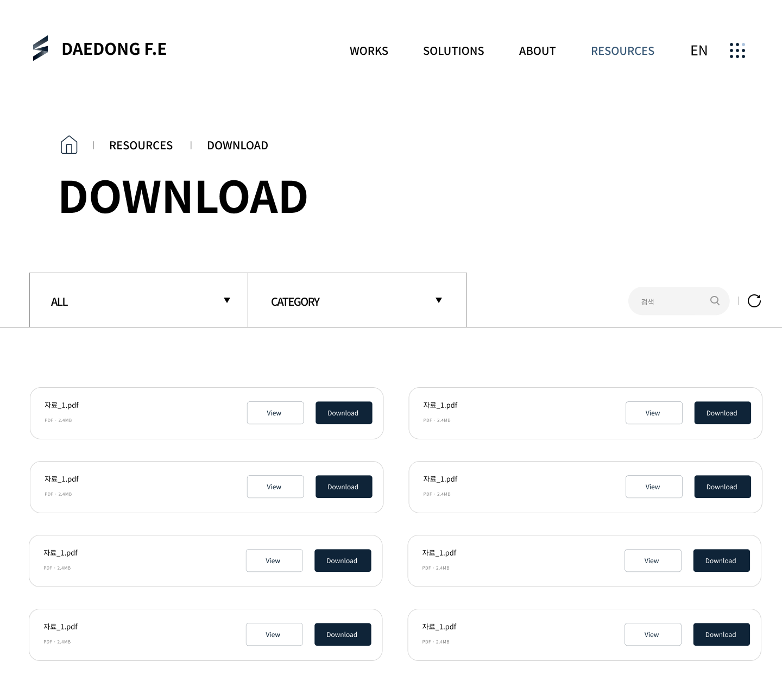Screen dimensions: 782x700
Task: Go to home via breadcrumb house icon
Action: click(69, 145)
